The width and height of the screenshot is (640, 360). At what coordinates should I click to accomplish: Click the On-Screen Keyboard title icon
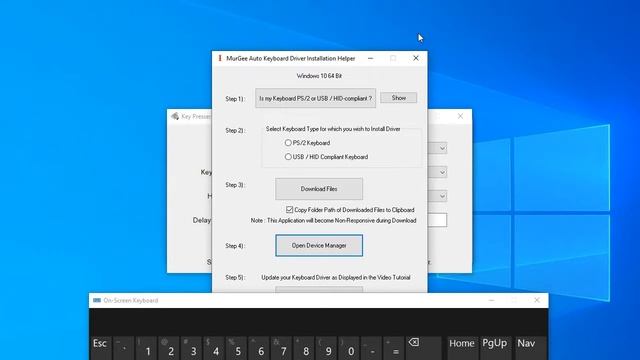pos(97,300)
